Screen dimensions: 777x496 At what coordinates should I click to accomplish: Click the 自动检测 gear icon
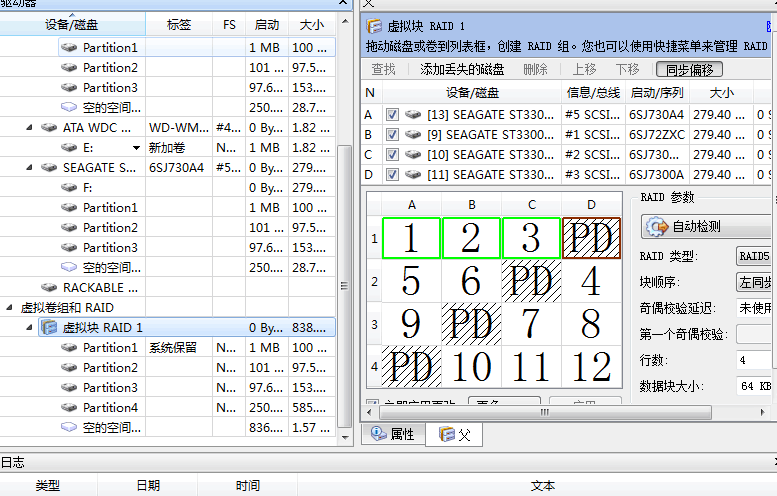658,227
